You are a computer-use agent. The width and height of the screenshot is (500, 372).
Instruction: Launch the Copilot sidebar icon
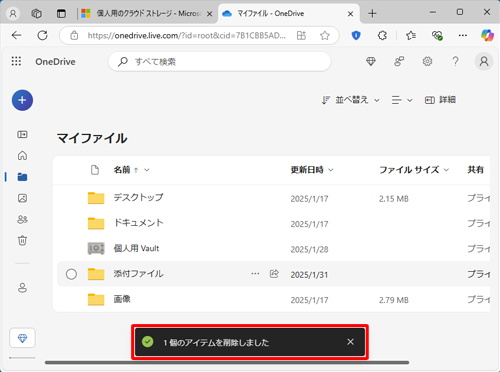click(x=487, y=35)
